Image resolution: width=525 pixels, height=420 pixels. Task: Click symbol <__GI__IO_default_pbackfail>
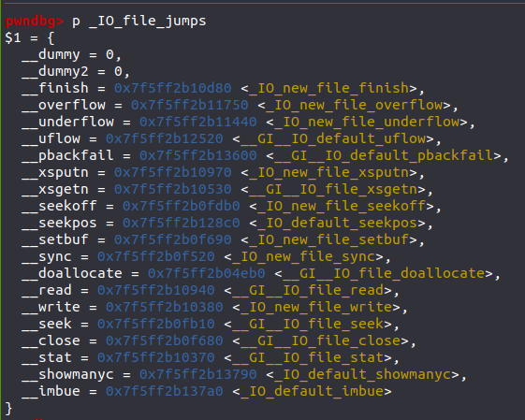[384, 155]
